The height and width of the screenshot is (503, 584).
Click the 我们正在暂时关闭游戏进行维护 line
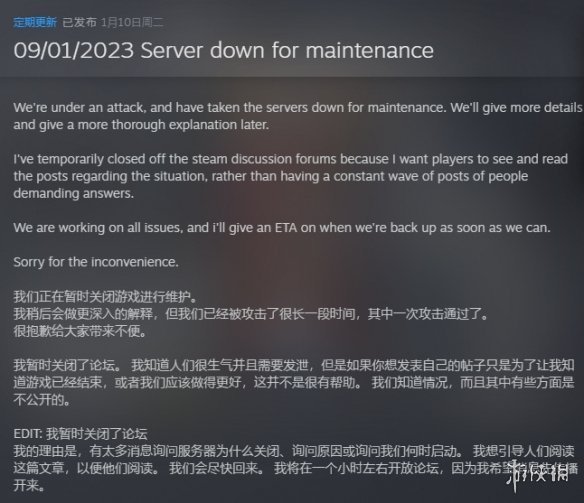pos(105,297)
